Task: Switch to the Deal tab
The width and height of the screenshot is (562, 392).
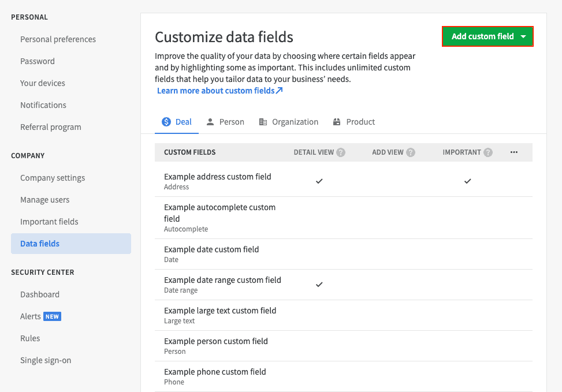Action: coord(177,122)
